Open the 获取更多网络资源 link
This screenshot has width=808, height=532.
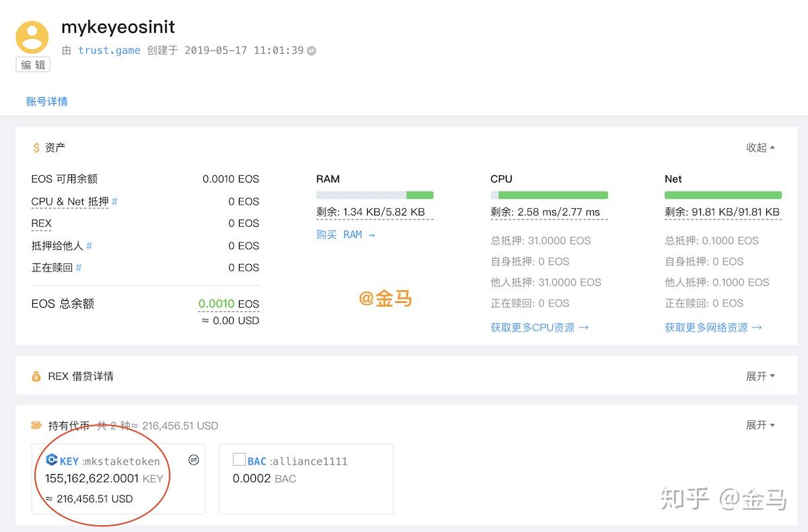tap(714, 327)
